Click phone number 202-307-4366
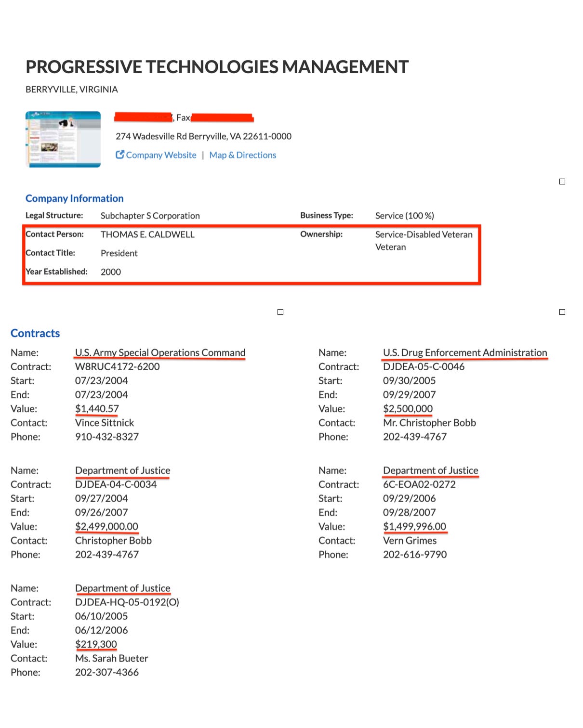The height and width of the screenshot is (728, 583). pyautogui.click(x=106, y=672)
